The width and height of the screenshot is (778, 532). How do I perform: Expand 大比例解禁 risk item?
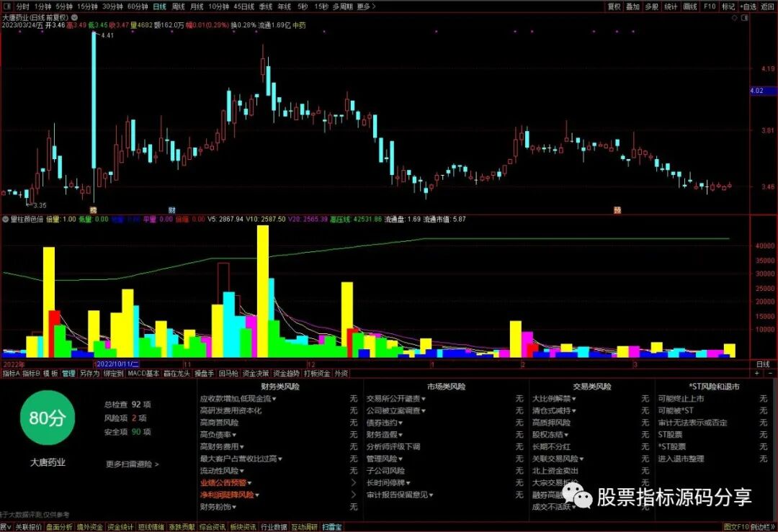554,399
